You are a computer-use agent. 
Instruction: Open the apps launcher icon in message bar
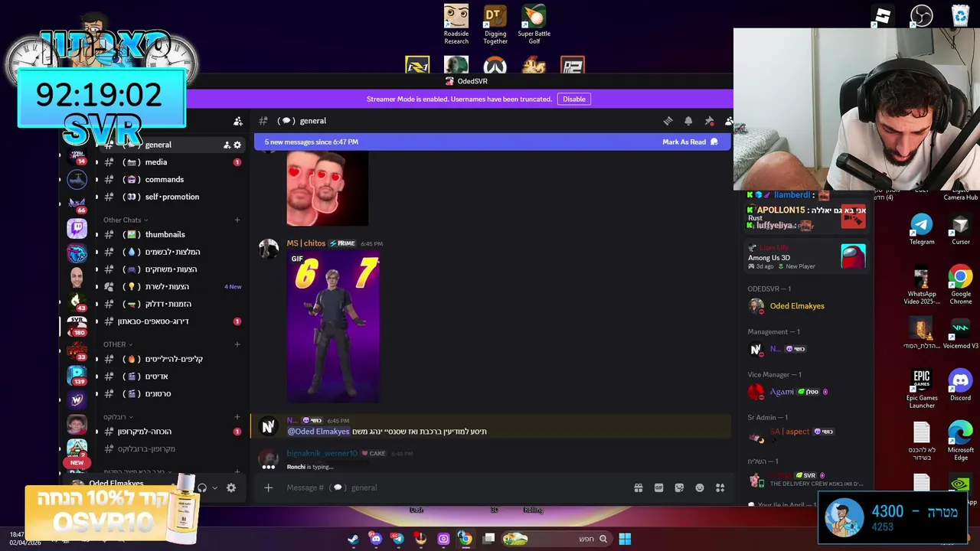[720, 487]
